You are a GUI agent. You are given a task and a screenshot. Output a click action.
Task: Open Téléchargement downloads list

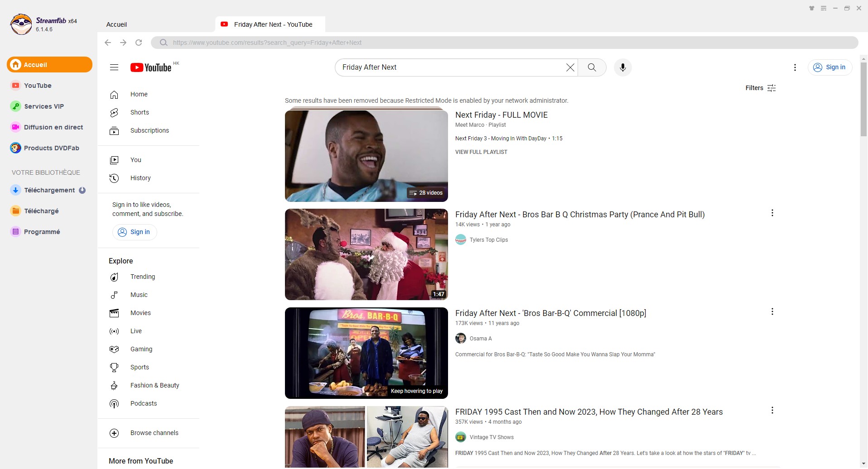(49, 190)
